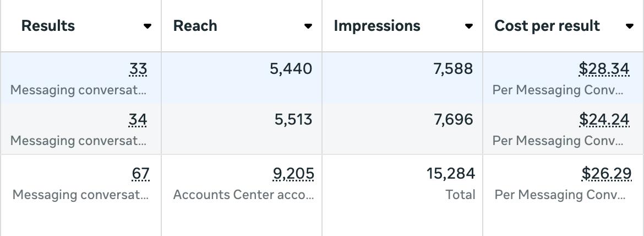Click the Reach column header label

point(195,26)
